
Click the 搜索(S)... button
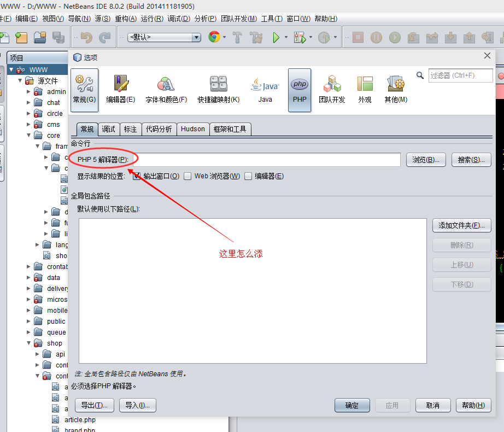click(x=471, y=160)
